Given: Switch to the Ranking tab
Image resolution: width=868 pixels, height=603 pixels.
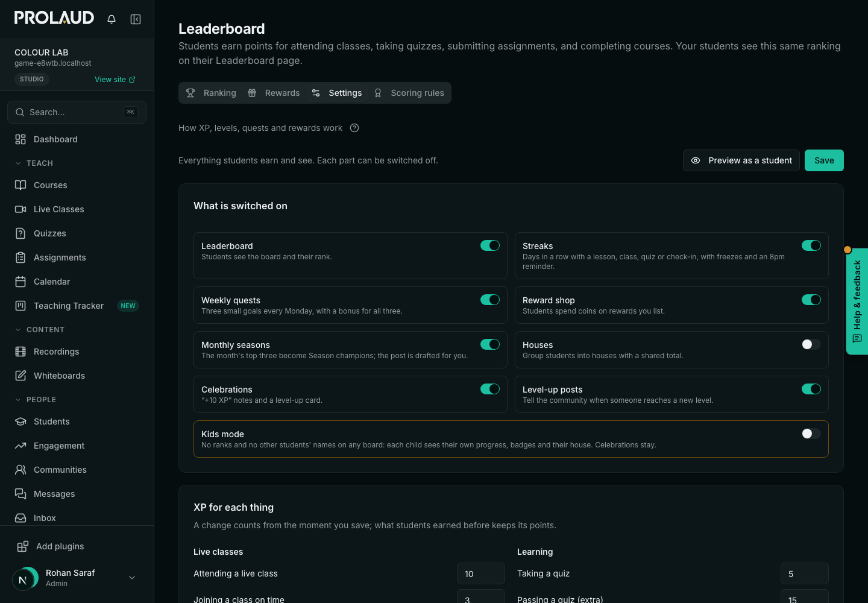Looking at the screenshot, I should (211, 93).
